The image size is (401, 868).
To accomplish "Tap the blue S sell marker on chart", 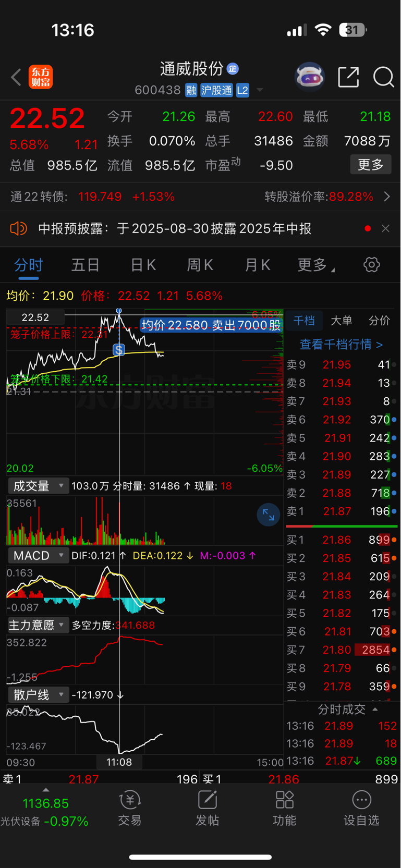I will (x=119, y=350).
